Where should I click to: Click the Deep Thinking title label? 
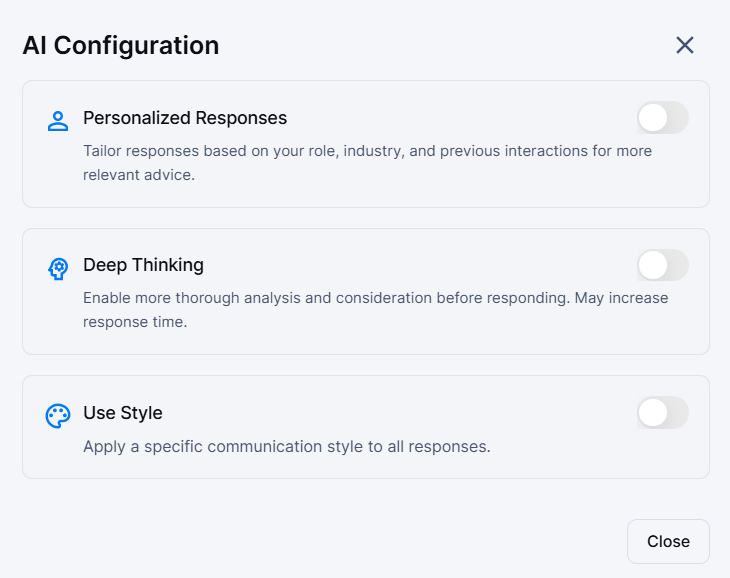tap(143, 265)
